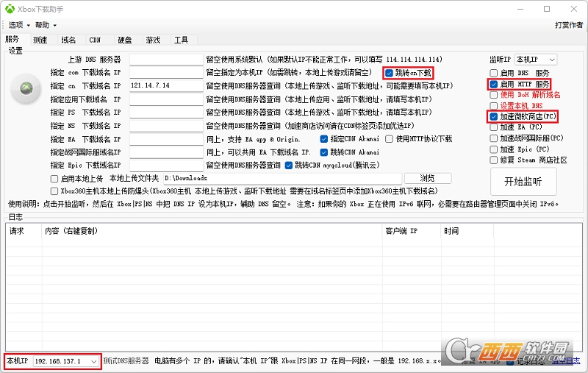
Task: Click the Xbox app icon in title bar
Action: click(10, 9)
